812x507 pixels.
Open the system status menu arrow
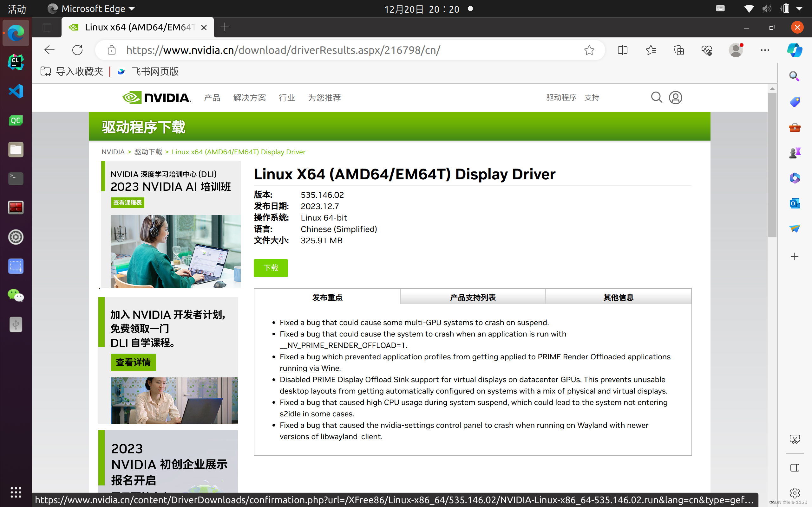800,9
